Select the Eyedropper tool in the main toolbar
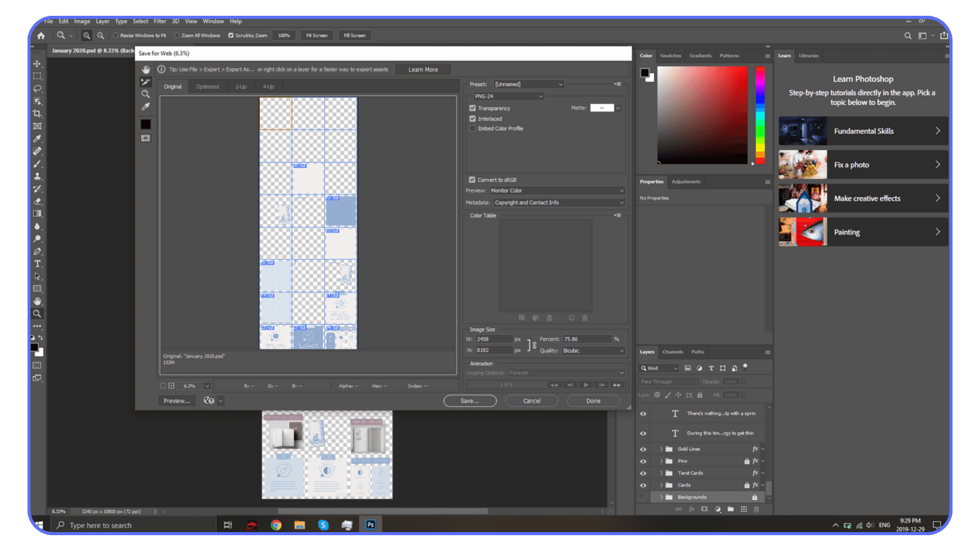The image size is (980, 551). click(x=37, y=138)
